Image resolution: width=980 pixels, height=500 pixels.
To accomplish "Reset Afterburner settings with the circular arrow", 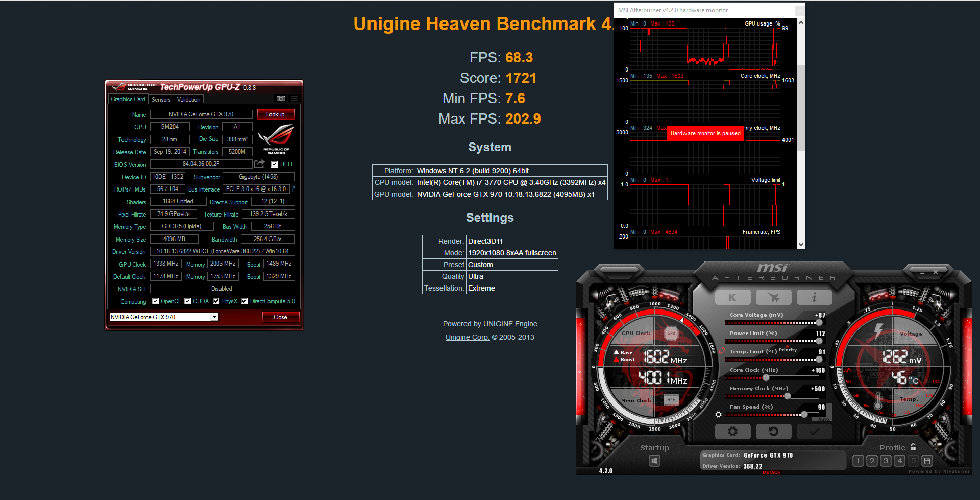I will 773,432.
